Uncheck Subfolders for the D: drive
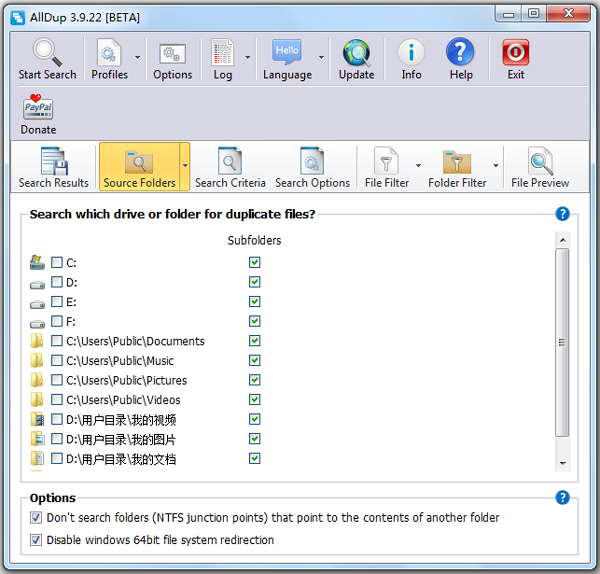600x574 pixels. [x=254, y=282]
